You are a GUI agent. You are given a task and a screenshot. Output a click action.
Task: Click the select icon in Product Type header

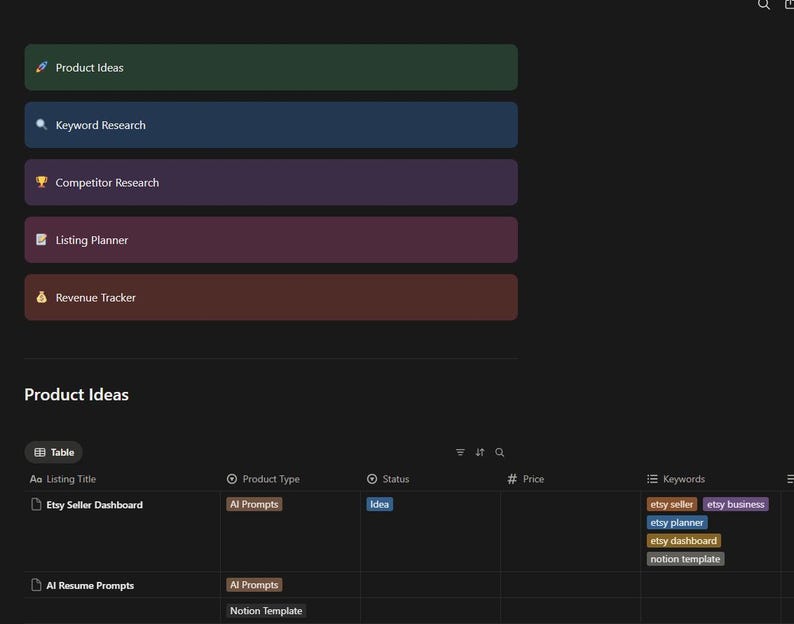click(x=232, y=479)
